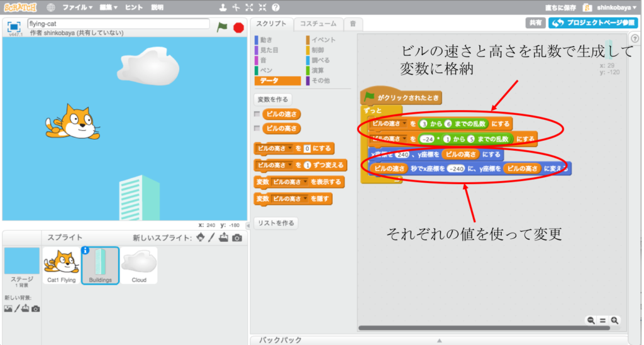Click 直ちに保存 to save now

(x=560, y=8)
